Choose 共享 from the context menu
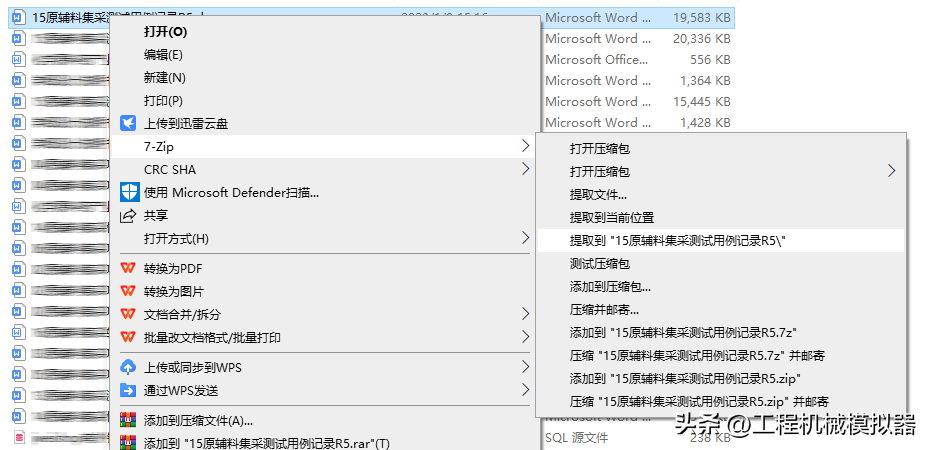 tap(155, 216)
